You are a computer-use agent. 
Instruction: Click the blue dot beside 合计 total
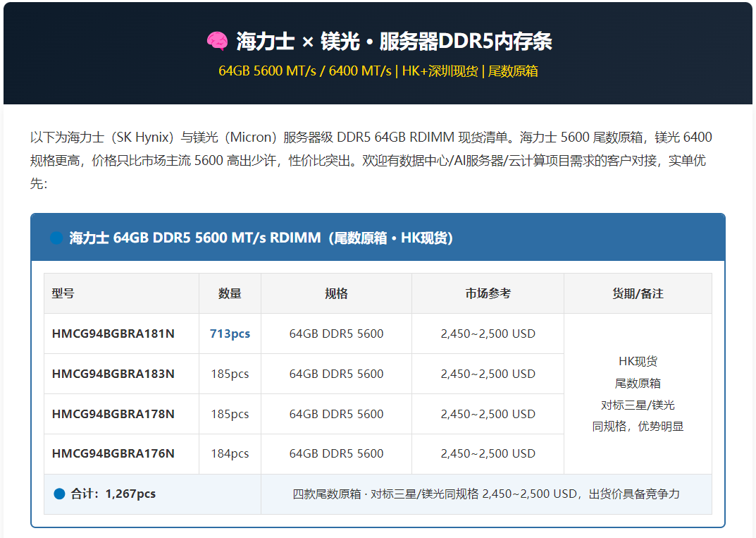tap(59, 494)
